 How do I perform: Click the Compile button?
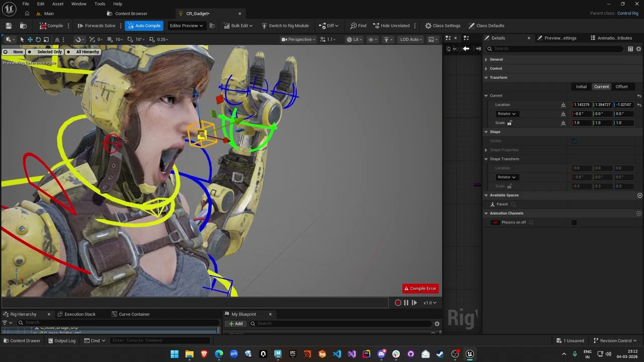51,26
